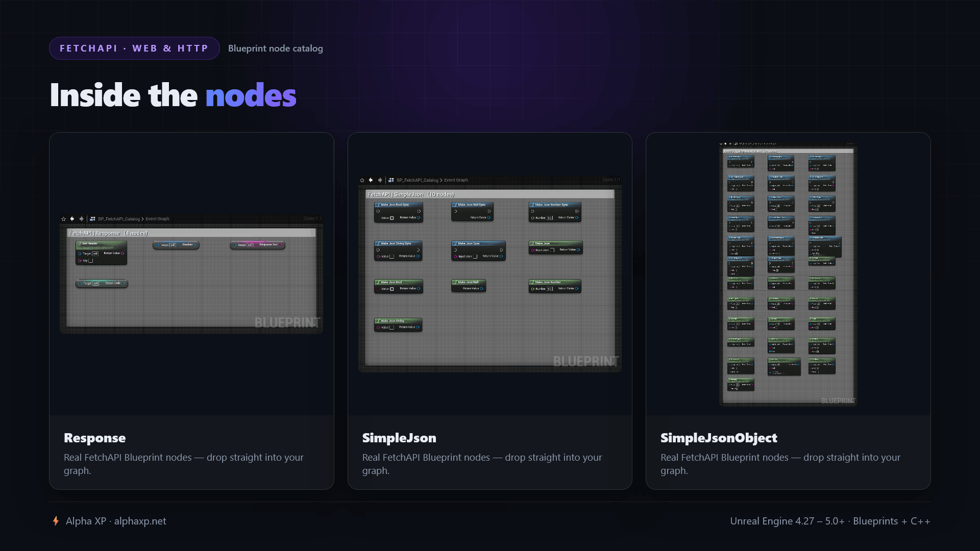Click the favorite star icon in Response graph
This screenshot has width=980, height=551.
click(x=64, y=219)
